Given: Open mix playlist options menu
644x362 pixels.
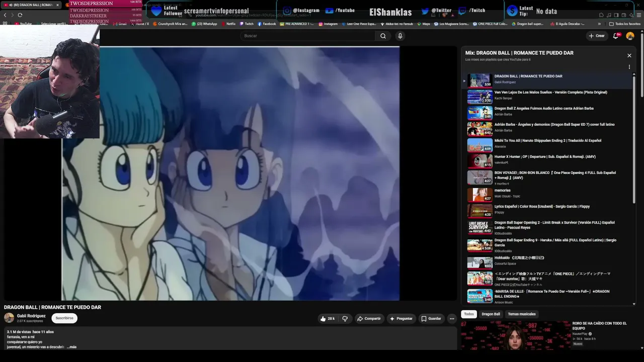Looking at the screenshot, I should point(629,67).
